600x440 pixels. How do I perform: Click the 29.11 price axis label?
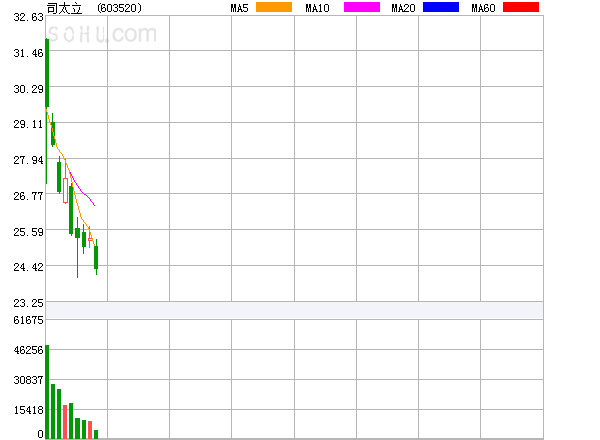(28, 124)
